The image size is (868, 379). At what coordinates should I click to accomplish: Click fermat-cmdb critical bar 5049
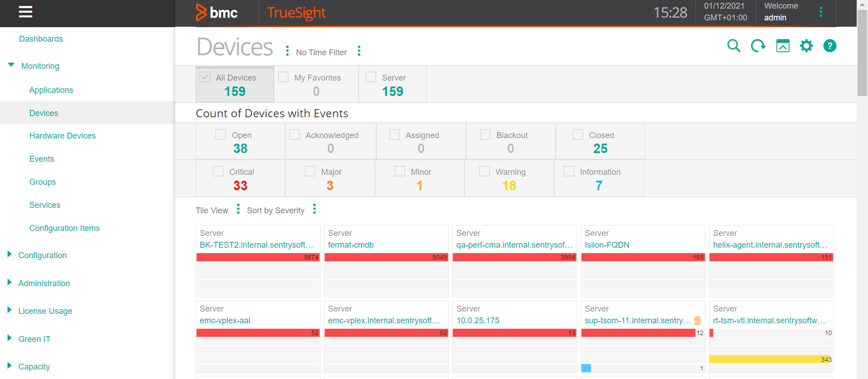click(x=386, y=257)
